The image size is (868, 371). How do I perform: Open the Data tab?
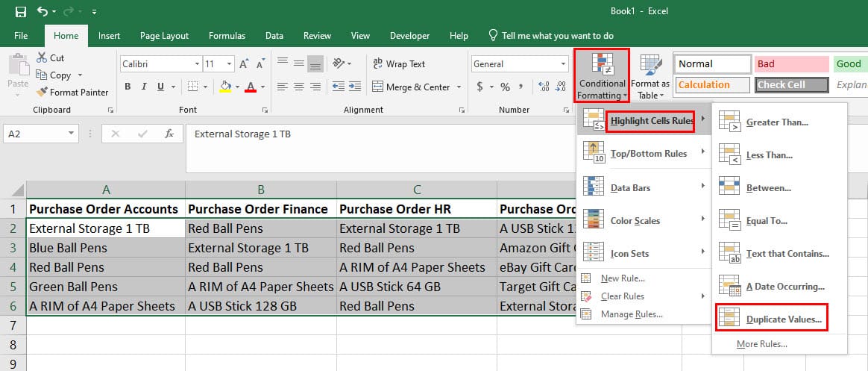274,36
